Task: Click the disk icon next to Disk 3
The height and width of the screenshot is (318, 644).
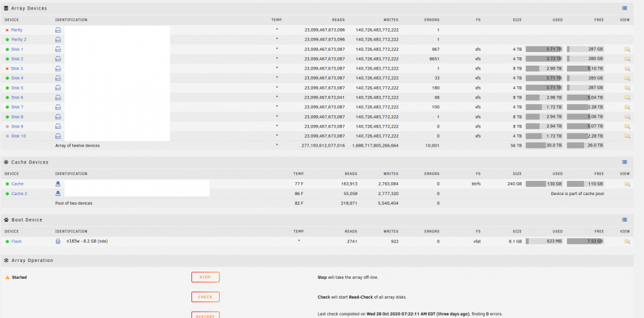Action: pyautogui.click(x=58, y=68)
